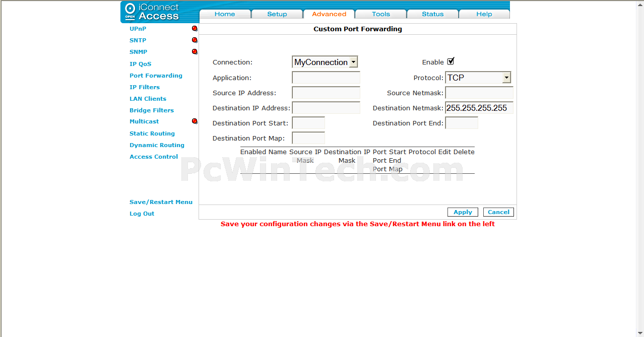Viewport: 644px width, 337px height.
Task: Open the Save/Restart Menu link
Action: click(161, 202)
